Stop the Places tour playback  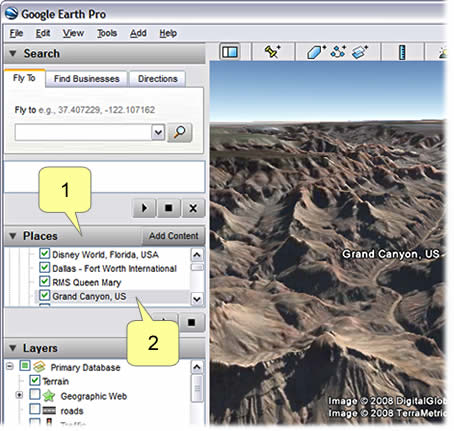pos(192,322)
